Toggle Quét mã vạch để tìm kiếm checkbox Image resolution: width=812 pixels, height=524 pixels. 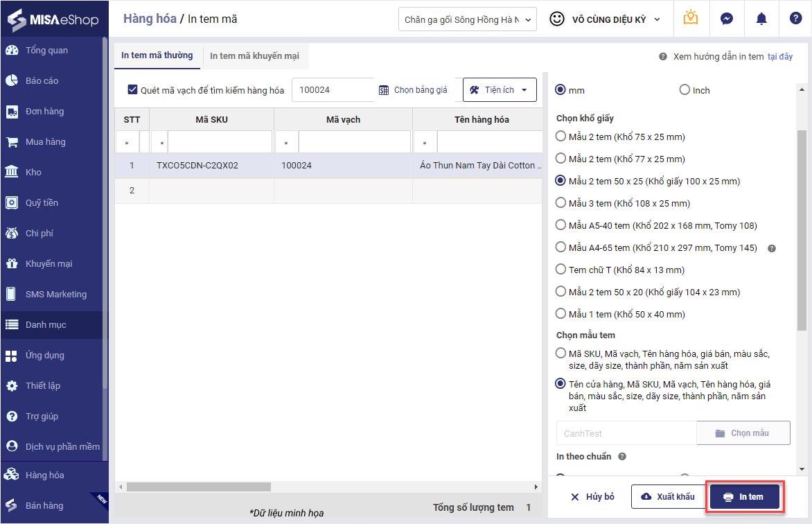pyautogui.click(x=132, y=89)
